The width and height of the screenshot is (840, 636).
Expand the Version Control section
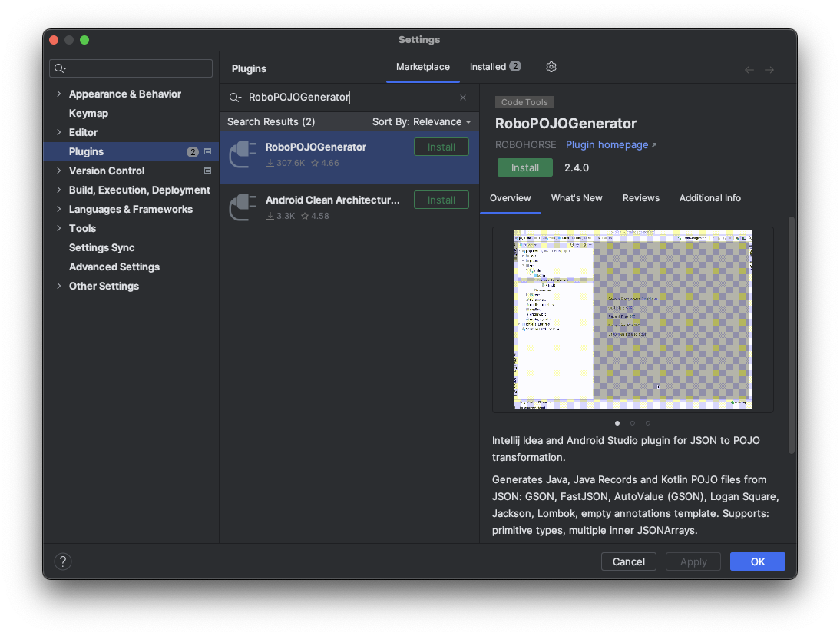click(x=59, y=171)
